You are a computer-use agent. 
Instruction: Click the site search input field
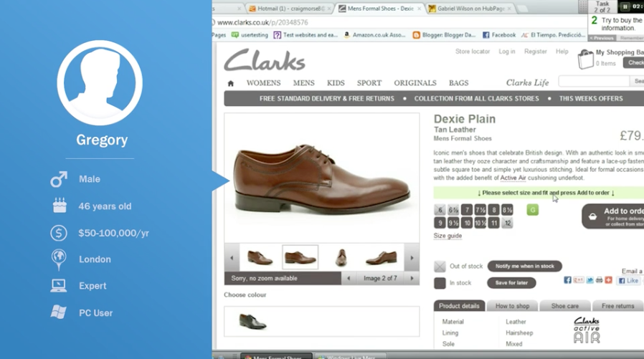pos(594,81)
